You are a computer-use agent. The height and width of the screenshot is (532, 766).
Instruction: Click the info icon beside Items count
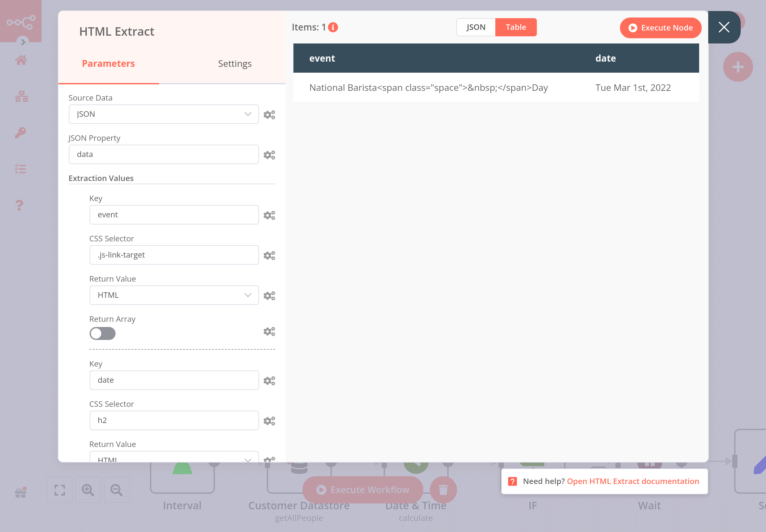[333, 27]
